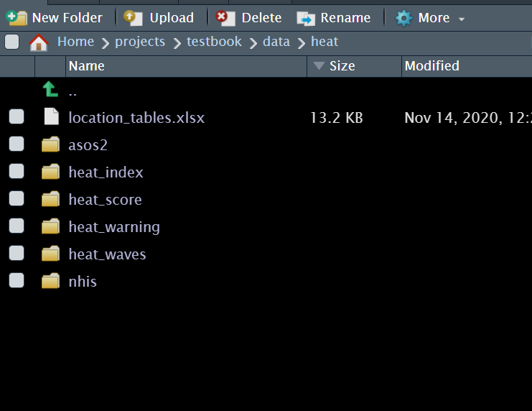The width and height of the screenshot is (532, 411).
Task: Open the heat_score folder name
Action: point(105,200)
